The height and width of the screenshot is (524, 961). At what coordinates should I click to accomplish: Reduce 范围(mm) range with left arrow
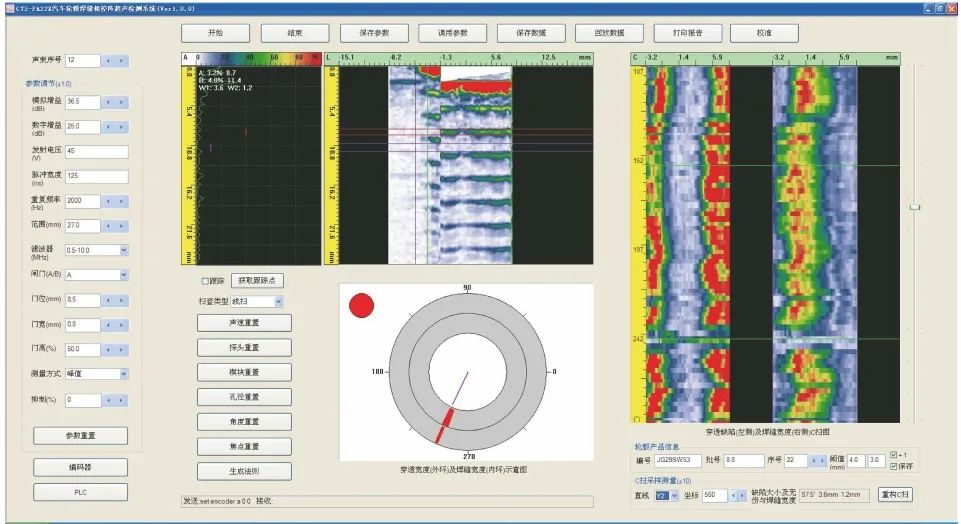tap(108, 226)
